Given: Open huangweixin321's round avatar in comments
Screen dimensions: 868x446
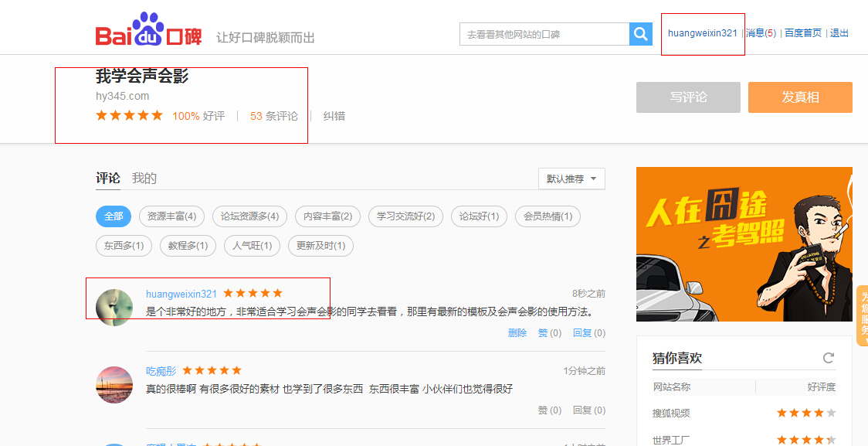Looking at the screenshot, I should pos(114,308).
